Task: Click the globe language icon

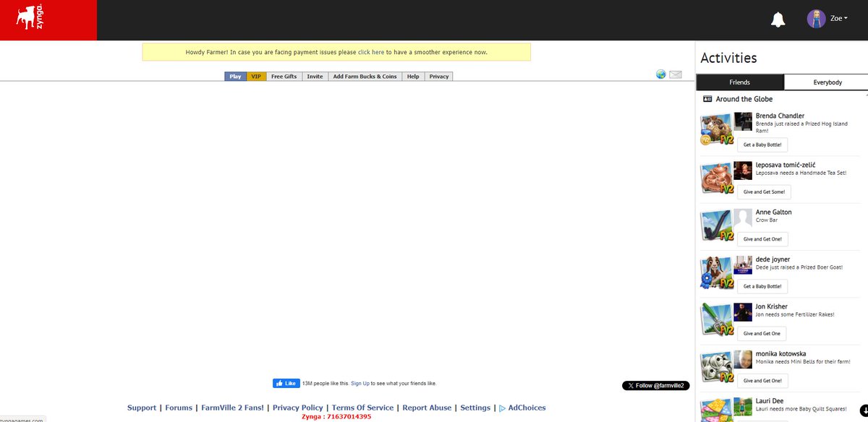Action: [661, 74]
